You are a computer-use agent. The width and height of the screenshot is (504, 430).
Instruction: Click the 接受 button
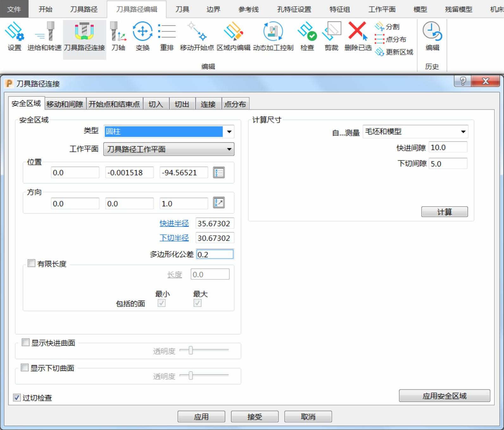(x=255, y=417)
